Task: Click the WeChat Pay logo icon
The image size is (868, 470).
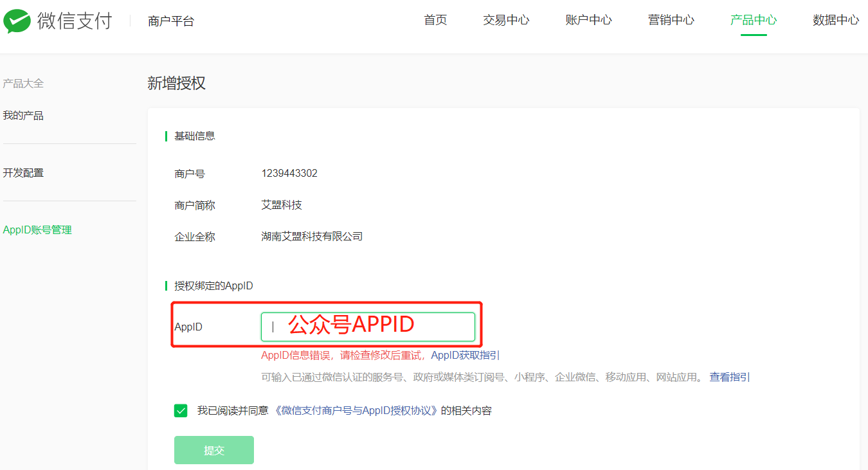Action: point(17,21)
